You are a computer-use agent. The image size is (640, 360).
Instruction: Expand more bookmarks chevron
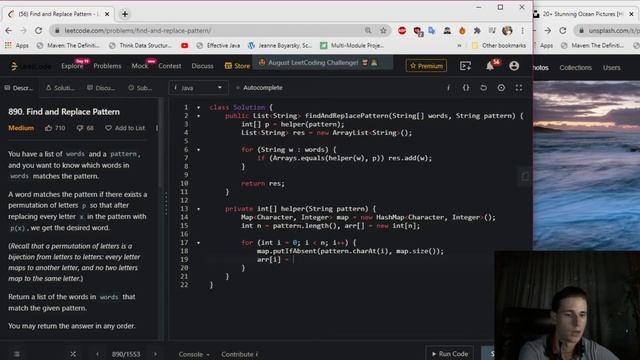tap(459, 46)
